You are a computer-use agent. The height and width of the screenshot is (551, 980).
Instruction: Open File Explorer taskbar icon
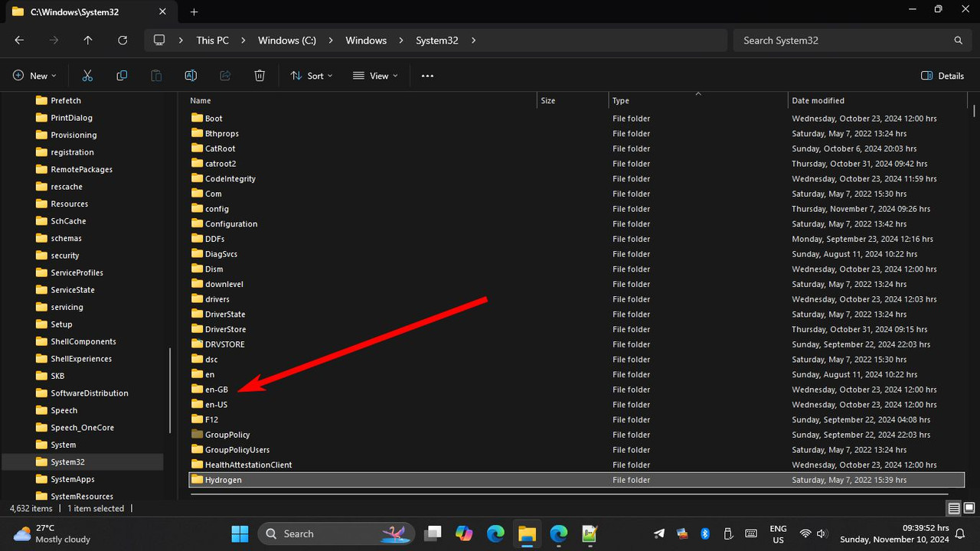click(526, 533)
